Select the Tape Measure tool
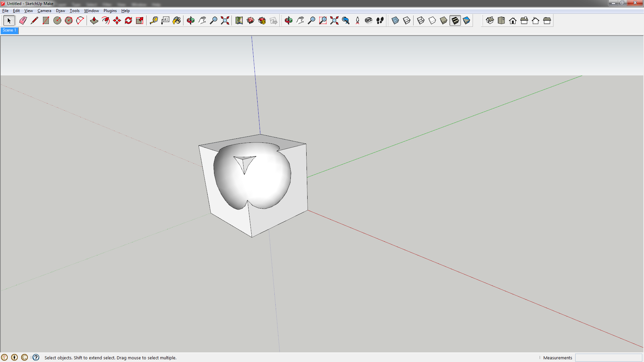The height and width of the screenshot is (362, 644). pyautogui.click(x=154, y=20)
